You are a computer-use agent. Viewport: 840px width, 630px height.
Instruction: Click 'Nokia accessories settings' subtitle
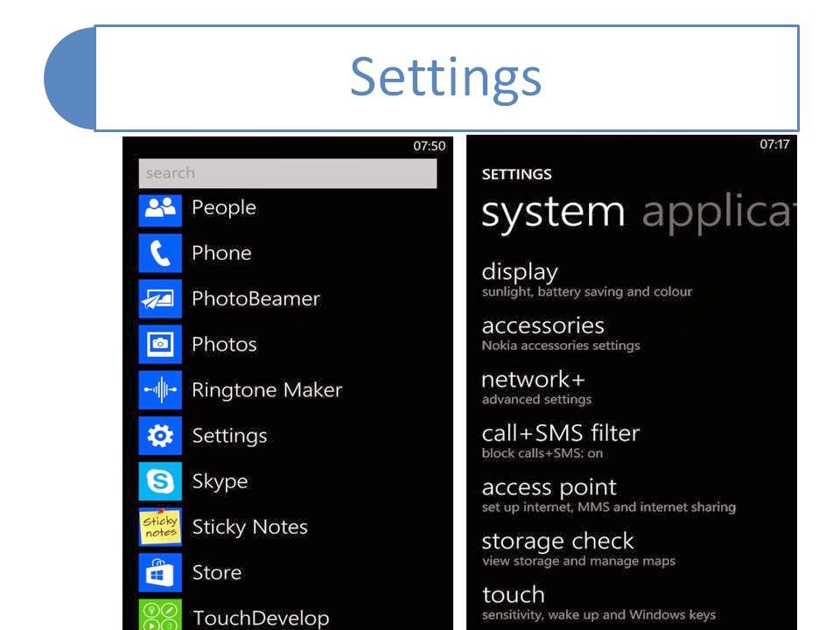(560, 346)
